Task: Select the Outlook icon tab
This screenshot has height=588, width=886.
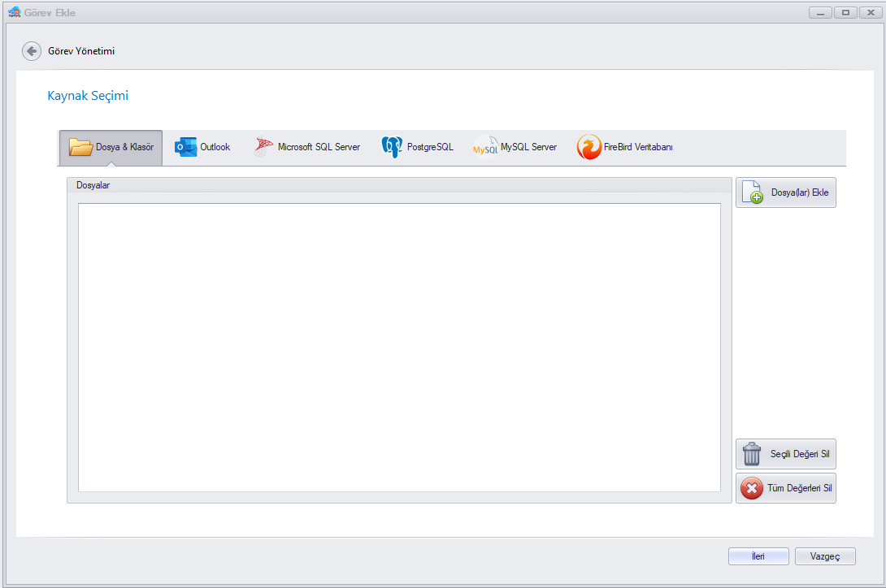Action: coord(186,148)
